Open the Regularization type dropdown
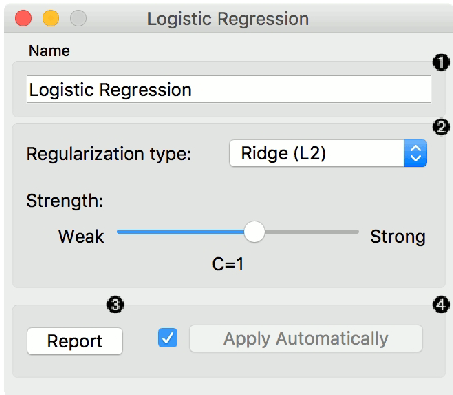453x395 pixels. pos(328,153)
